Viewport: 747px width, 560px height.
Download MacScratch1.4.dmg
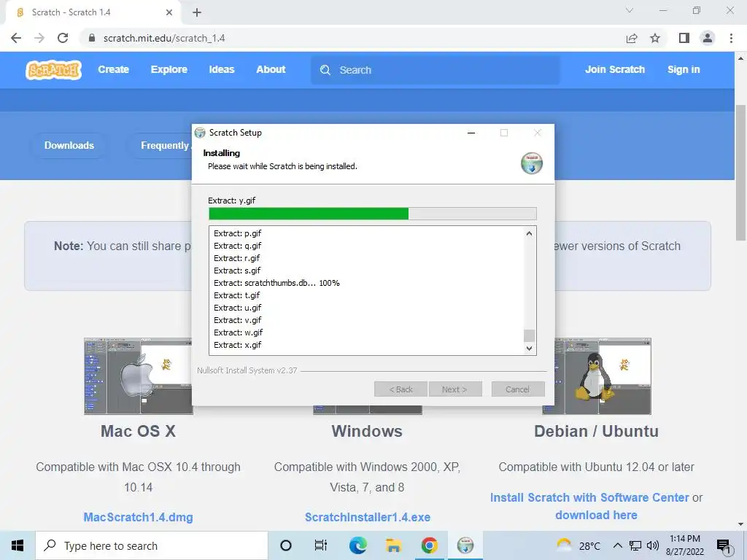click(x=138, y=517)
